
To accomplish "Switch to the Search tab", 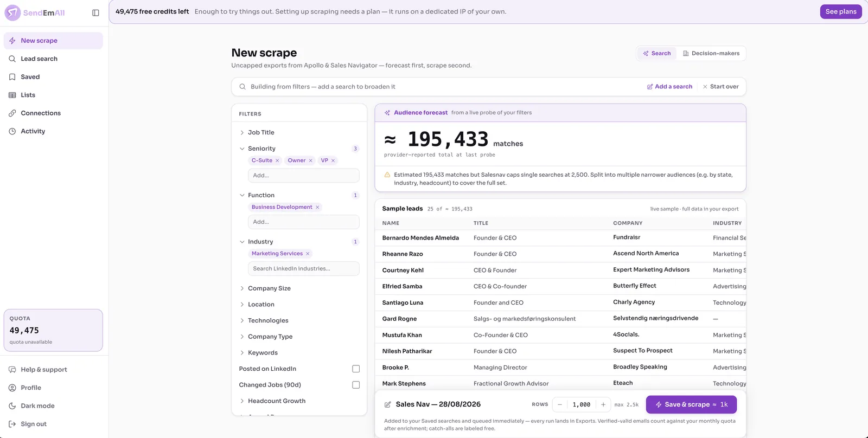I will pyautogui.click(x=657, y=53).
